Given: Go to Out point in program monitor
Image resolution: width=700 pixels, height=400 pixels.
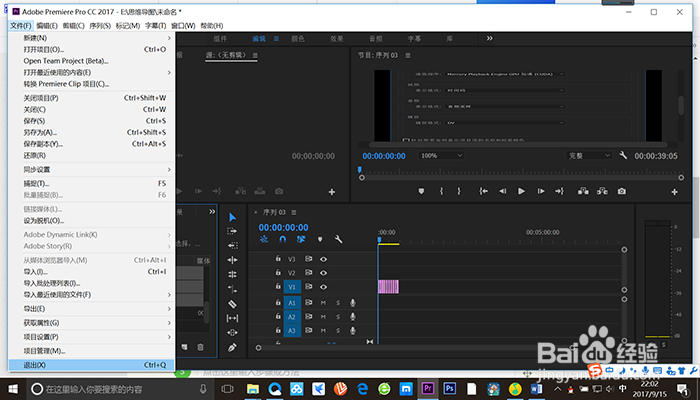Looking at the screenshot, I should point(559,191).
